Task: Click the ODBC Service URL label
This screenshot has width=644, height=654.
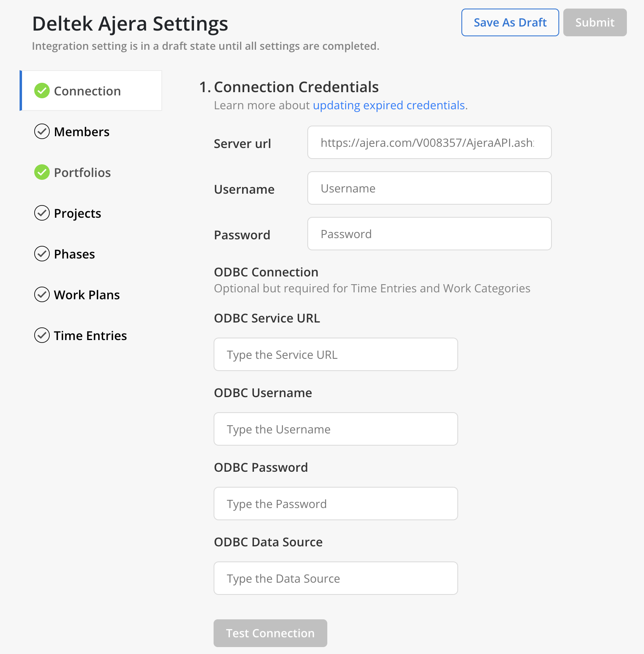Action: tap(267, 318)
